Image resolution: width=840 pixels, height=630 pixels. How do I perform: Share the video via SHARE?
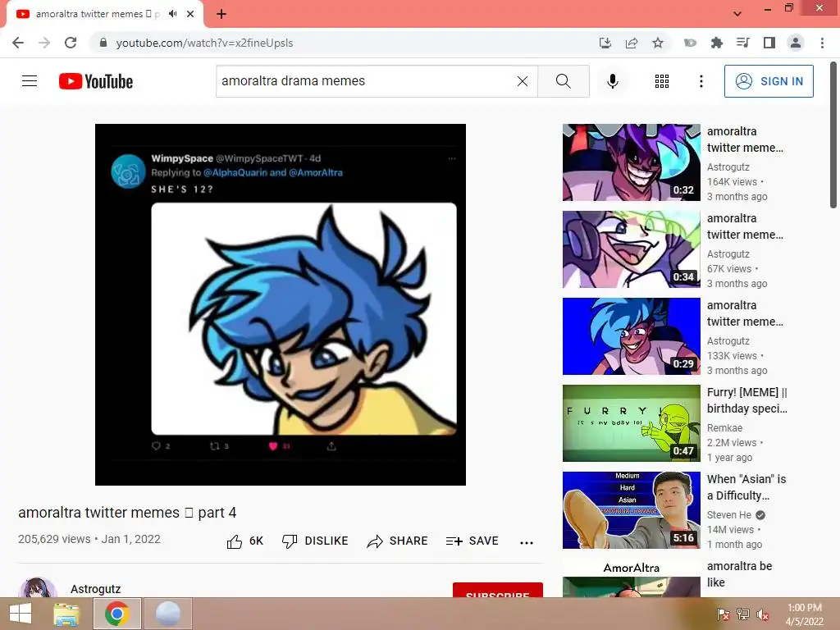[x=397, y=541]
